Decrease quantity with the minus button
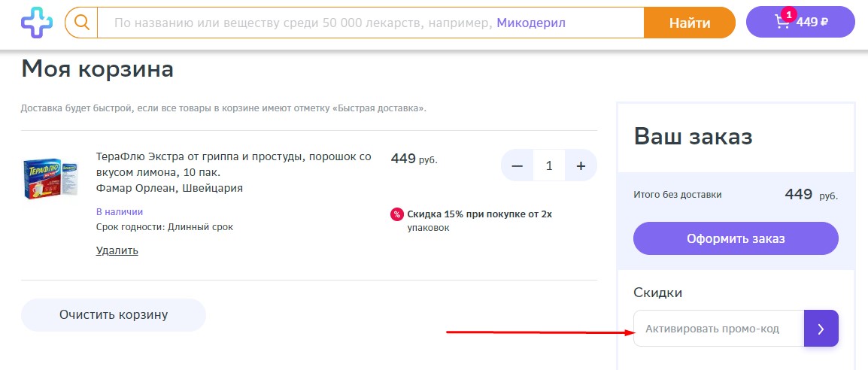The width and height of the screenshot is (868, 370). [x=517, y=165]
